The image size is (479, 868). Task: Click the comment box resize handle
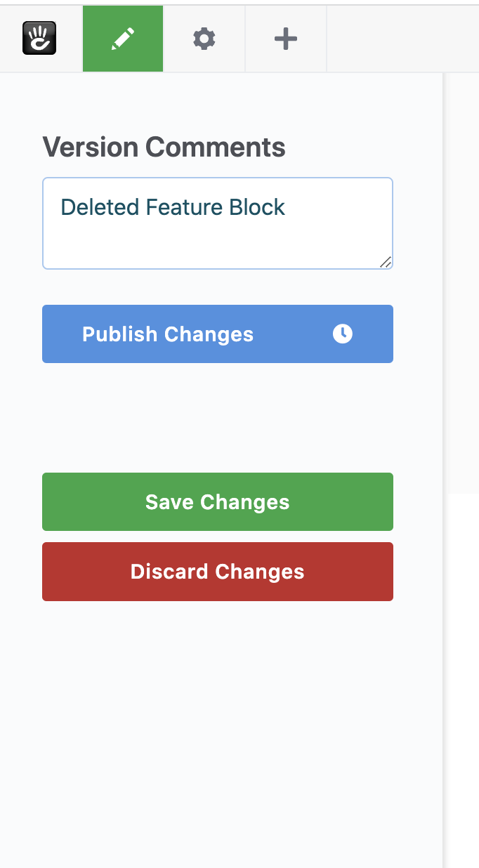tap(385, 261)
